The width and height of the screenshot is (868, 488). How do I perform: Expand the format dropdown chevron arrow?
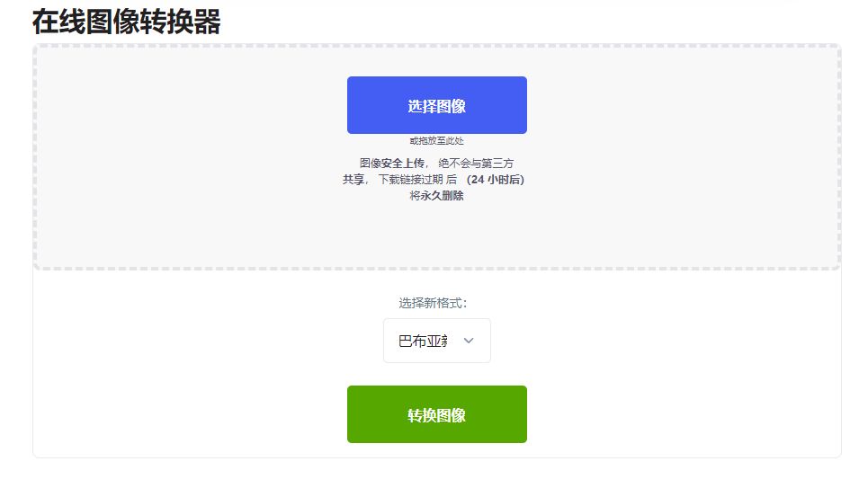click(x=469, y=341)
